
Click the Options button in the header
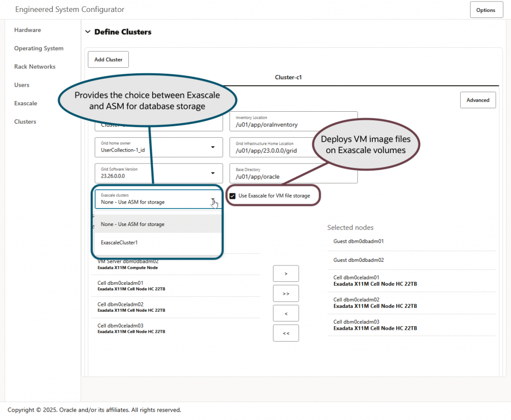pyautogui.click(x=486, y=9)
